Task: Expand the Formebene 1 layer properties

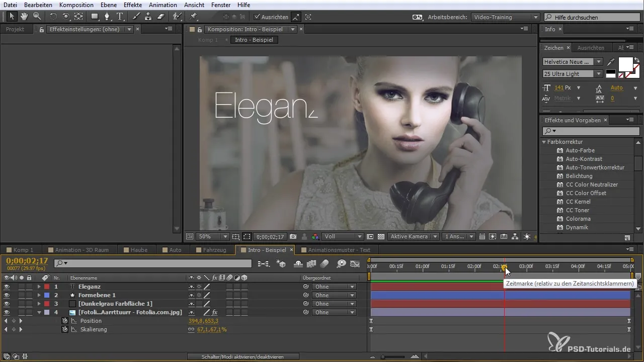Action: click(39, 295)
